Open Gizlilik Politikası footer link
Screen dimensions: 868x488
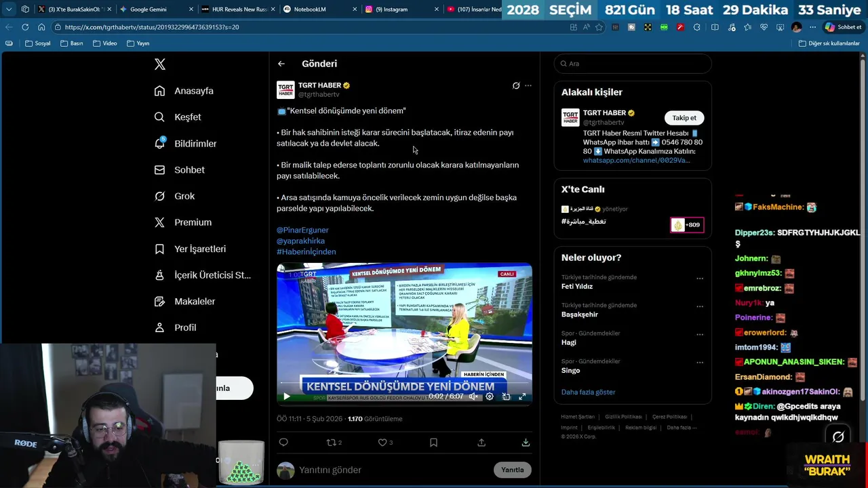tap(623, 417)
